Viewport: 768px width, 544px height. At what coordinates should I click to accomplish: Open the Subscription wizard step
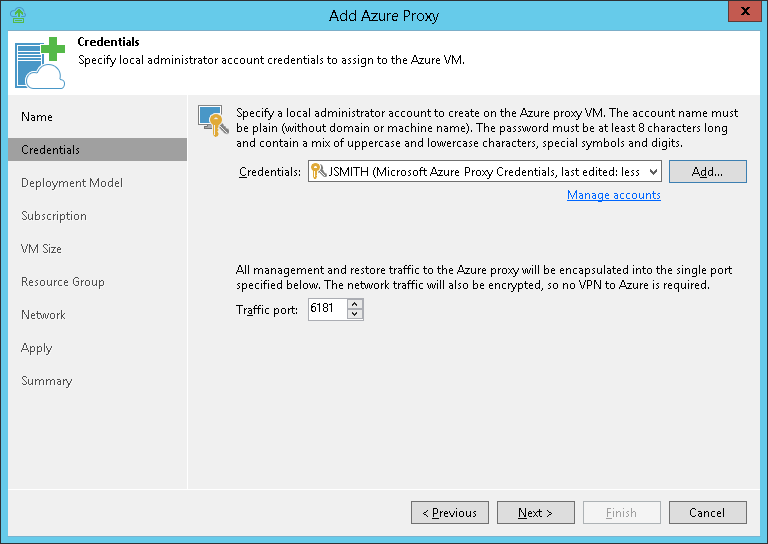(54, 216)
